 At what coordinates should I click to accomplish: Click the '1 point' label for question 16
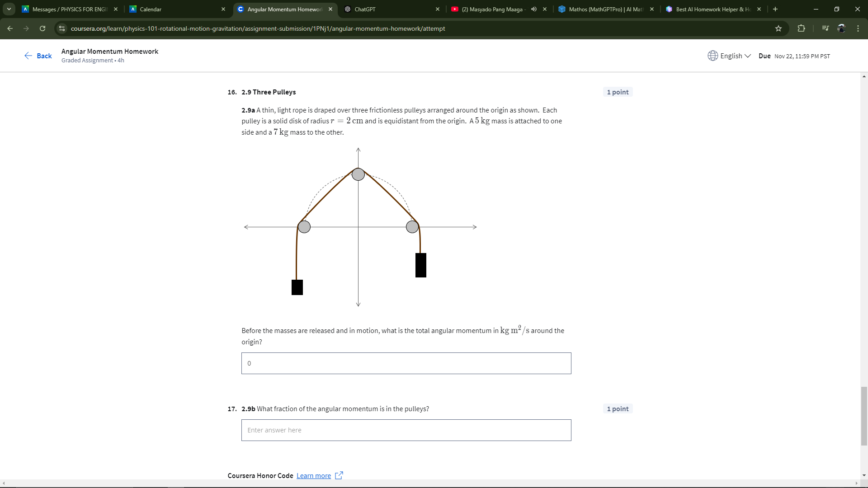tap(618, 92)
